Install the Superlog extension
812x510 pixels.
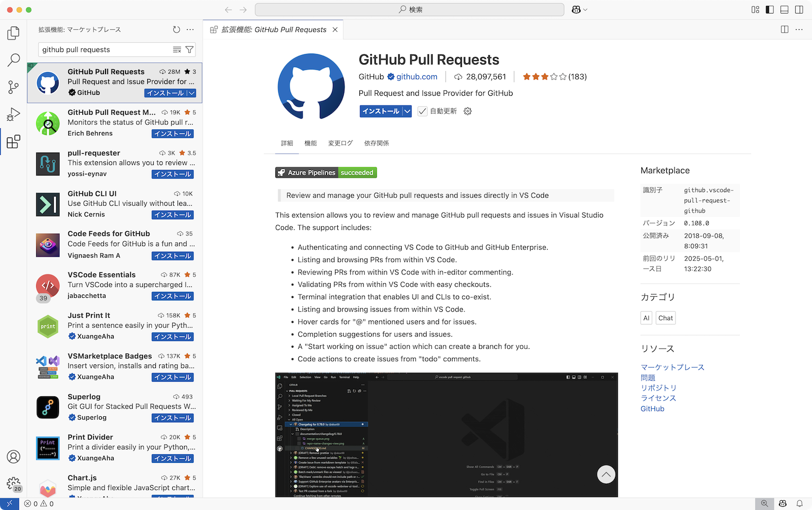tap(173, 418)
